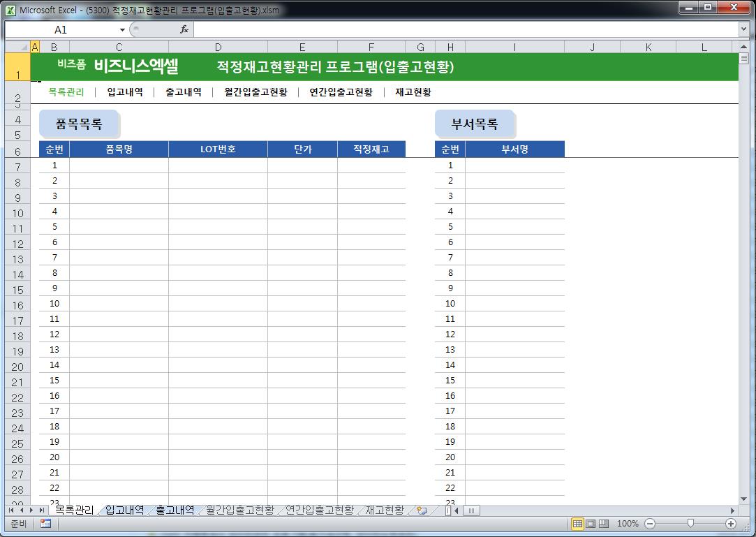
Task: Click 순번 header in 품목목록 table
Action: coord(54,149)
